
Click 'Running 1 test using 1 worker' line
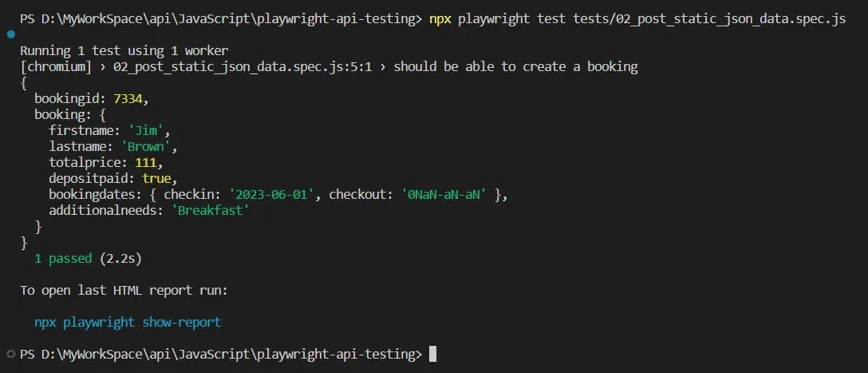(x=124, y=51)
